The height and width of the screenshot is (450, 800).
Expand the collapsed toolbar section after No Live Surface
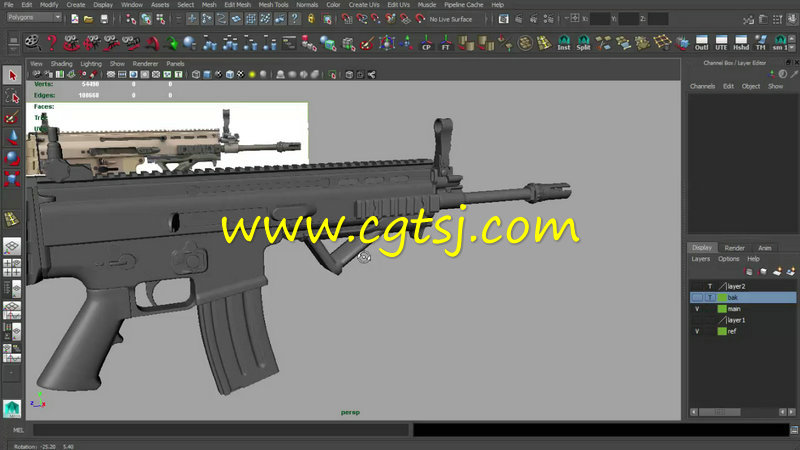[488, 19]
